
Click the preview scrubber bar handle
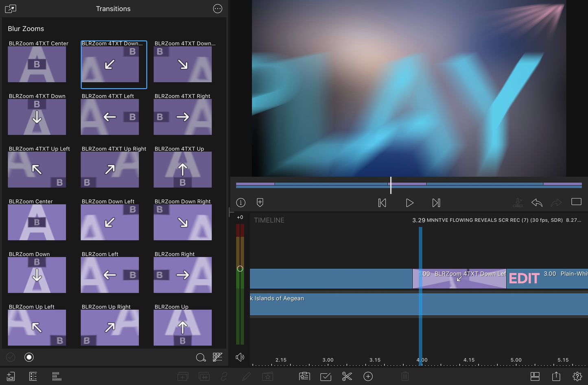[391, 185]
